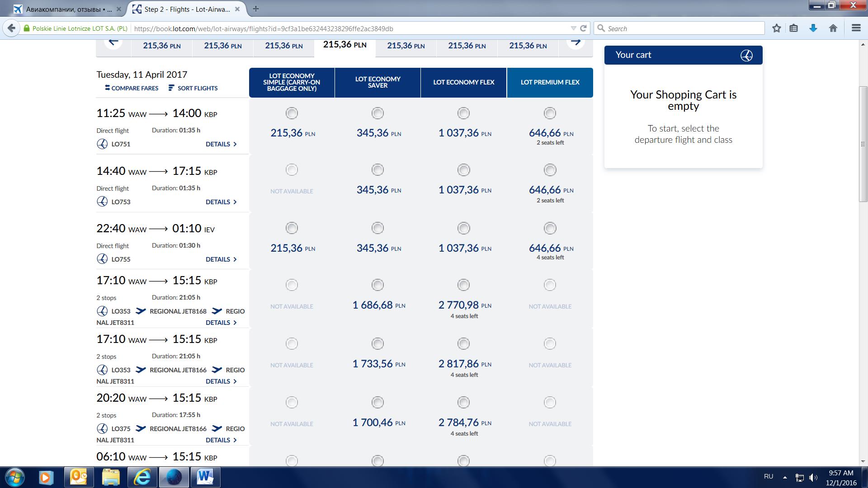This screenshot has width=868, height=488.
Task: Click the next dates arrow in price carousel
Action: pyautogui.click(x=576, y=42)
